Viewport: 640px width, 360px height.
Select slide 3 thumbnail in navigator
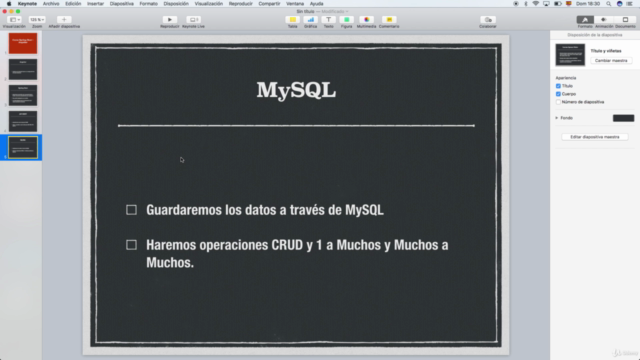tap(23, 96)
